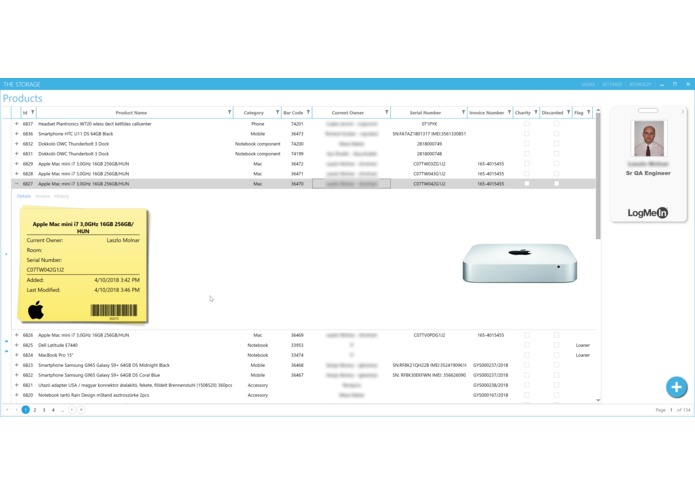The height and width of the screenshot is (494, 695).
Task: Expand row 6825 Dell Latitude E7440
Action: 16,345
